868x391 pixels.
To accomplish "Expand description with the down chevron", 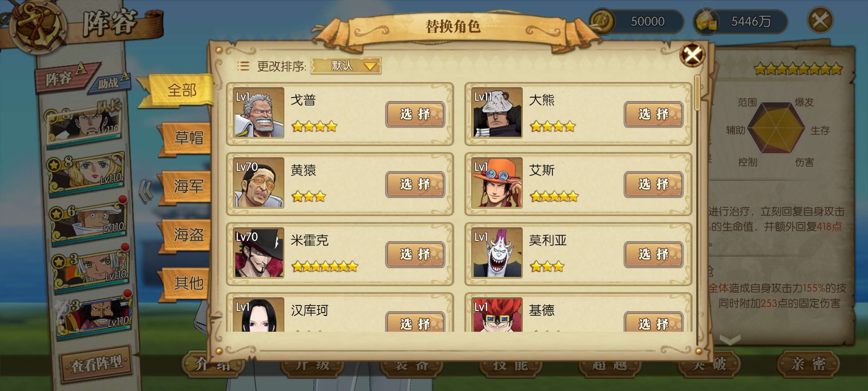I will [729, 339].
